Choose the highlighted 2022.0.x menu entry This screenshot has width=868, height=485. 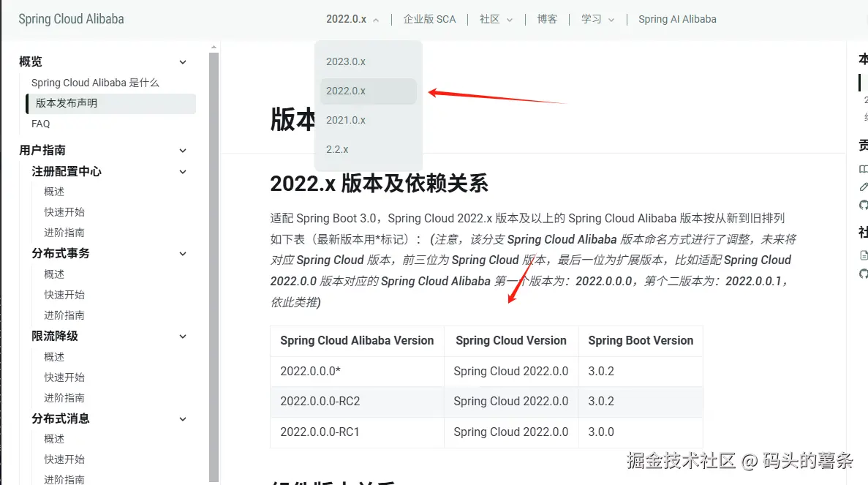pyautogui.click(x=368, y=91)
